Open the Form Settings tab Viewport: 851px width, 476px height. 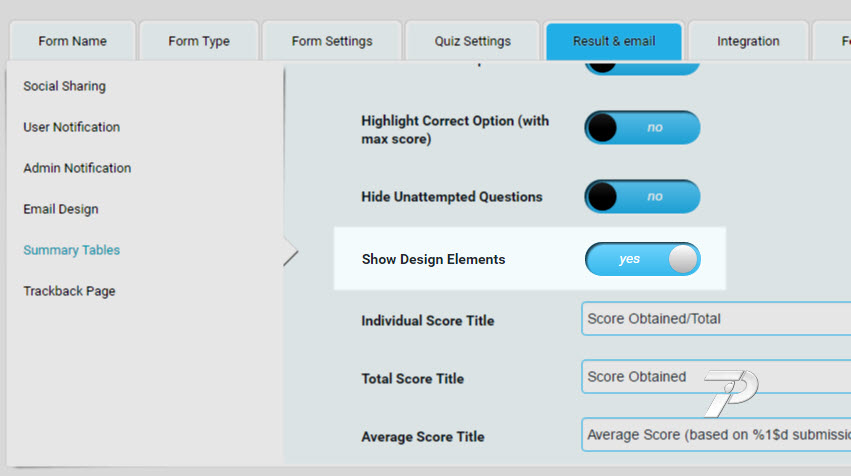[332, 41]
